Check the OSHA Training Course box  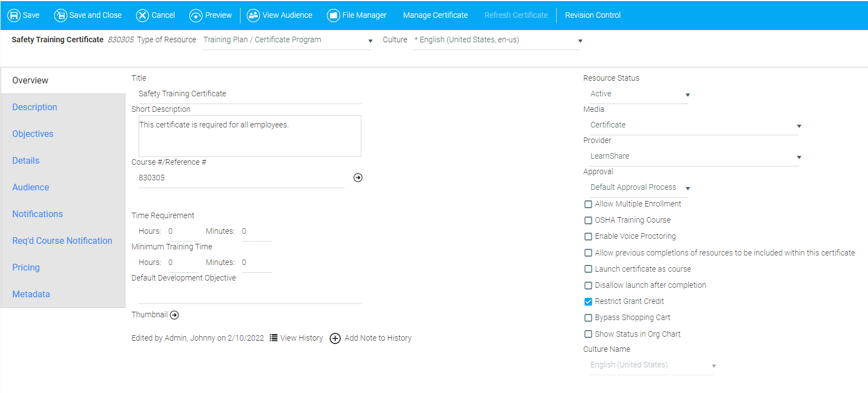click(588, 220)
